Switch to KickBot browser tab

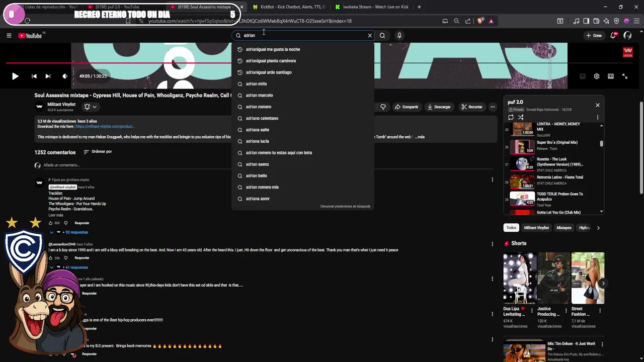(x=289, y=7)
